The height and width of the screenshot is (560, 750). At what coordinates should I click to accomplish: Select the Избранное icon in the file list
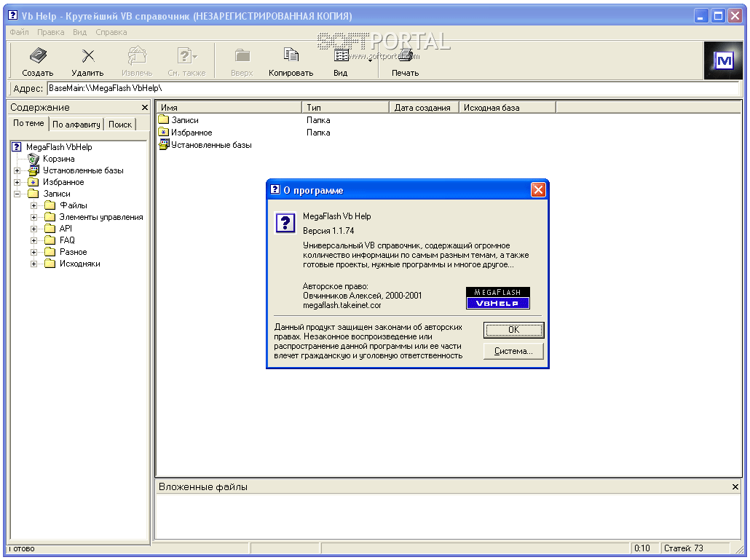tap(164, 132)
